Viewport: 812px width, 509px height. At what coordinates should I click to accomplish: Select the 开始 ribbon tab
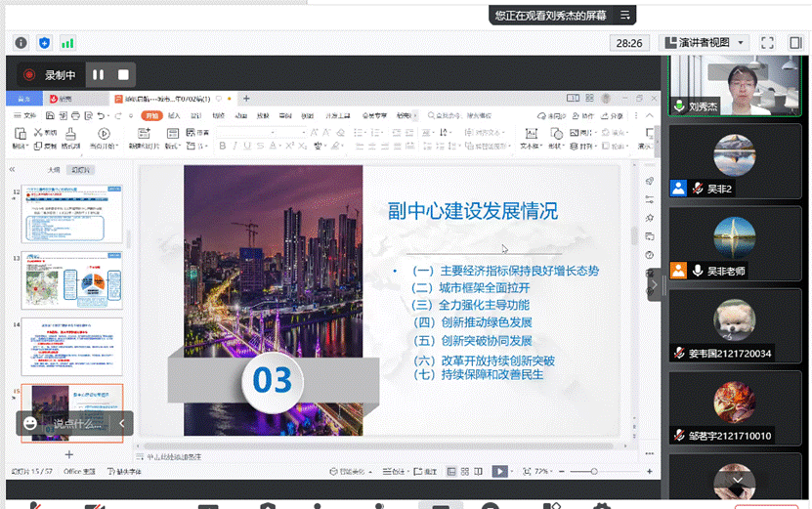click(150, 115)
